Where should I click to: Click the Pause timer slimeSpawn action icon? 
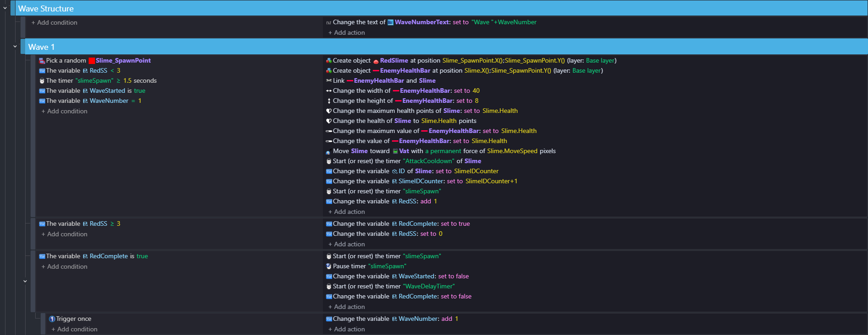[329, 266]
